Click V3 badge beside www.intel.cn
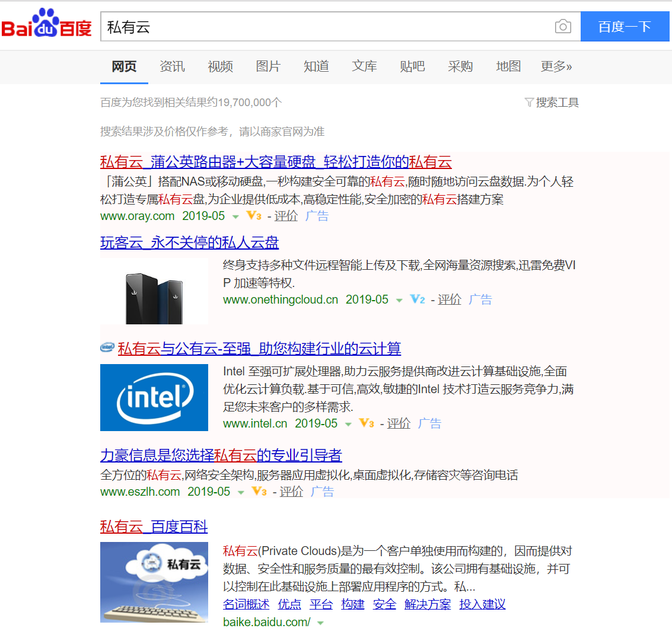 (367, 423)
